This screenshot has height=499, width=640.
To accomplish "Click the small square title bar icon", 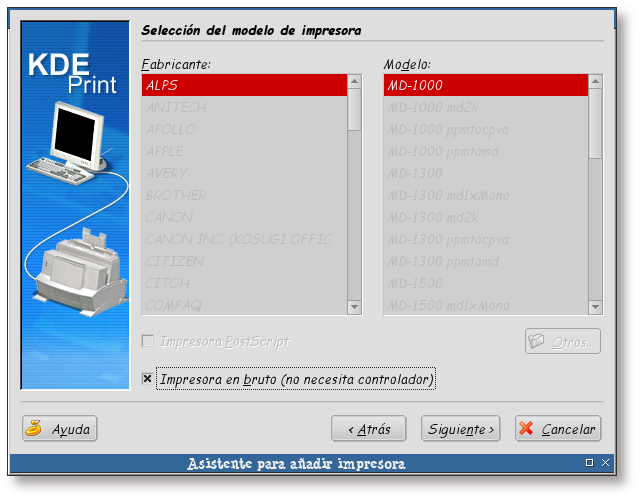I will point(590,463).
